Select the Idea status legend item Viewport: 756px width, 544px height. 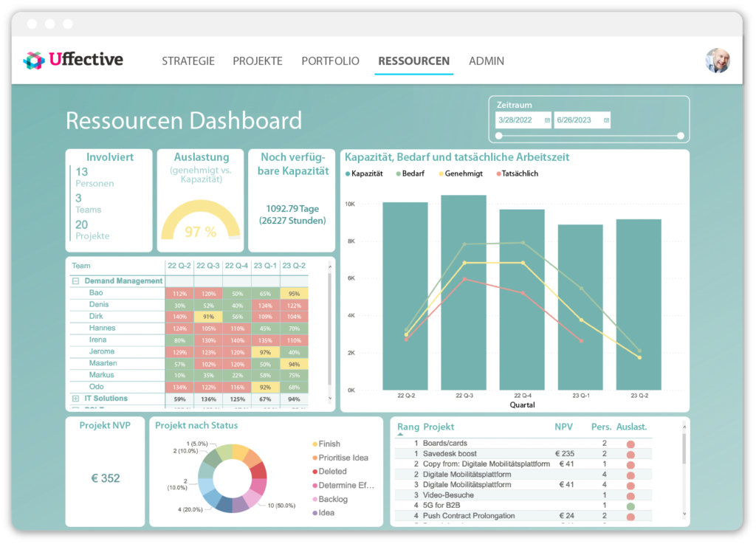pos(323,513)
